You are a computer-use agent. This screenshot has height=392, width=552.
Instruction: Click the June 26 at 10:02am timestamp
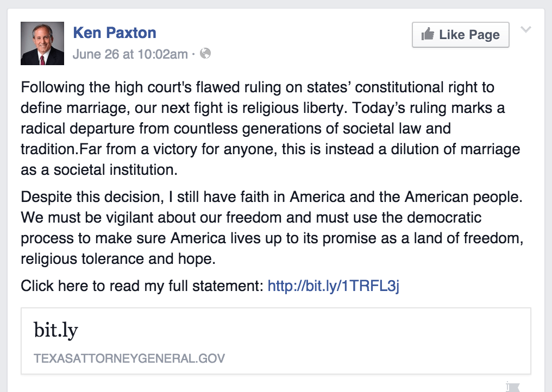130,54
